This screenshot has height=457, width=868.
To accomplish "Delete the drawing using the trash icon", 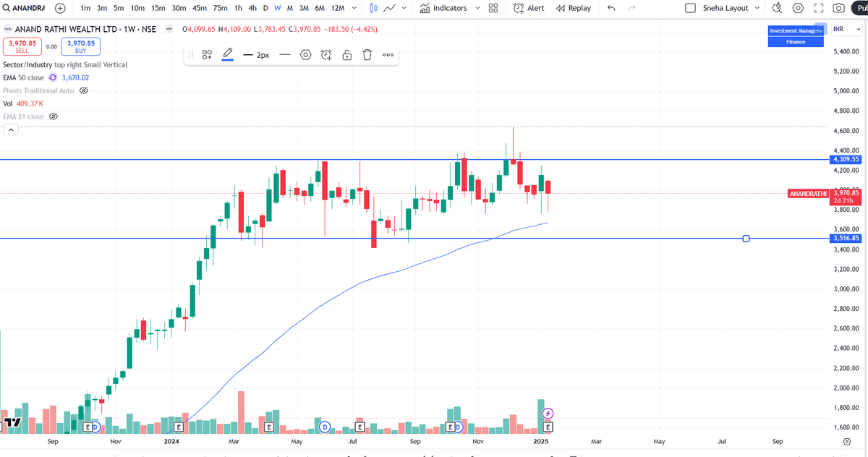I will tap(367, 54).
